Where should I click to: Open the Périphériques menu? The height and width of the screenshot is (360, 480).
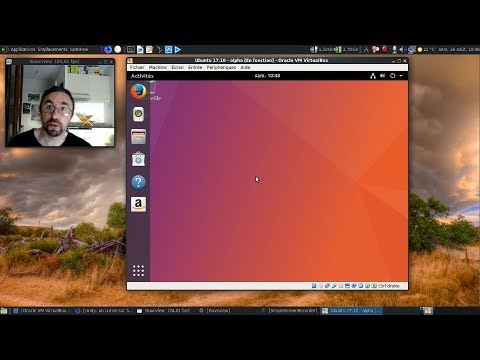pos(221,67)
